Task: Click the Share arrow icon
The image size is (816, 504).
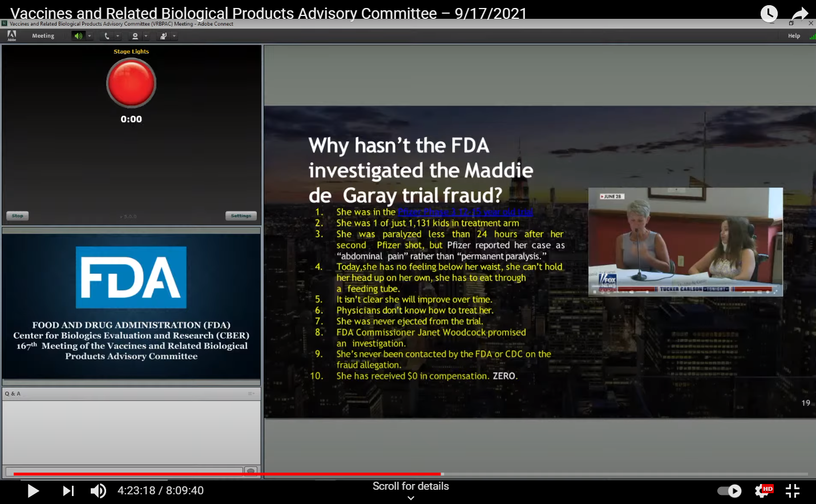Action: [800, 14]
